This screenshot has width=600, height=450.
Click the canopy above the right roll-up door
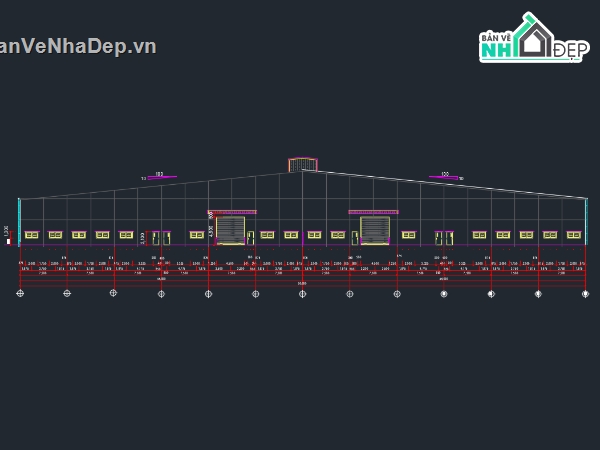tap(373, 212)
